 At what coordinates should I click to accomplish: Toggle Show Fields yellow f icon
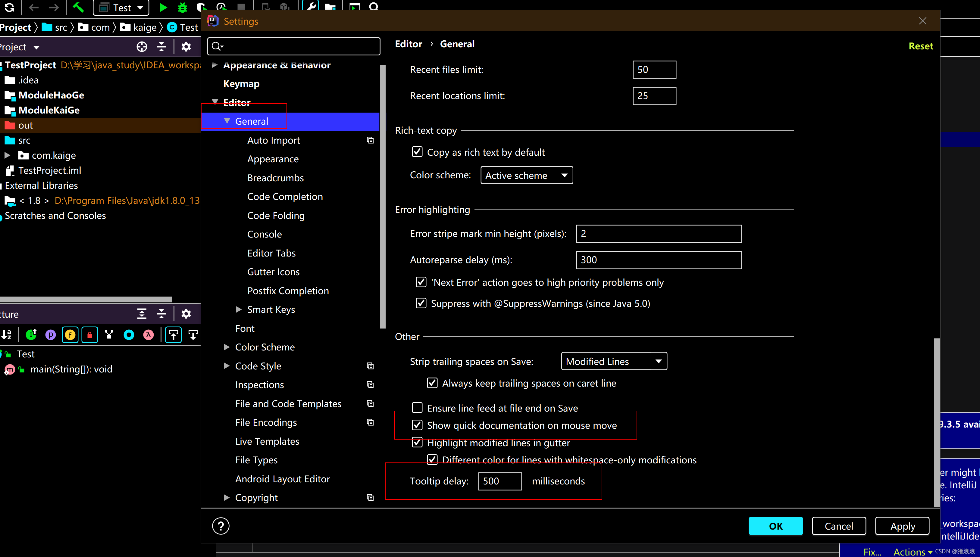pos(70,335)
